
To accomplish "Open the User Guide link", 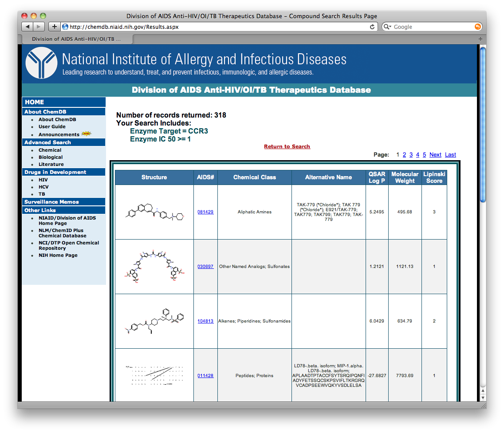I will [52, 126].
